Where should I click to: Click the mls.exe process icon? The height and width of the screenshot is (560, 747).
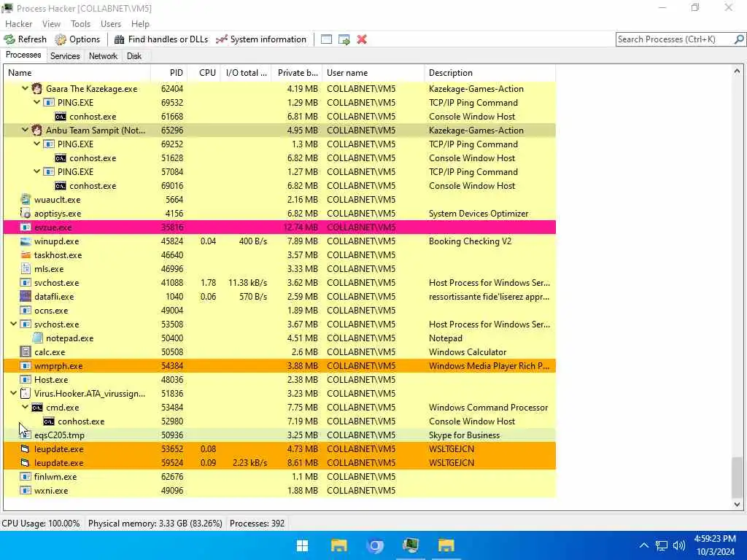pos(26,268)
